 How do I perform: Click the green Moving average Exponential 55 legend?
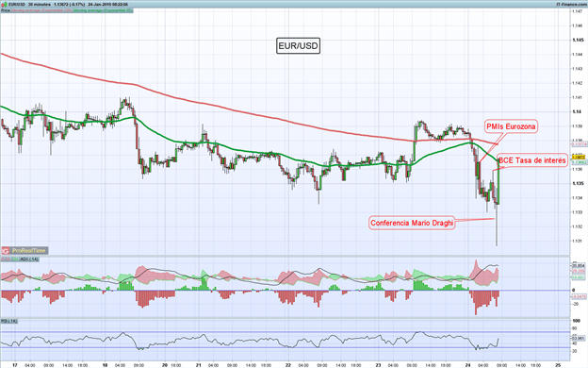click(x=103, y=10)
